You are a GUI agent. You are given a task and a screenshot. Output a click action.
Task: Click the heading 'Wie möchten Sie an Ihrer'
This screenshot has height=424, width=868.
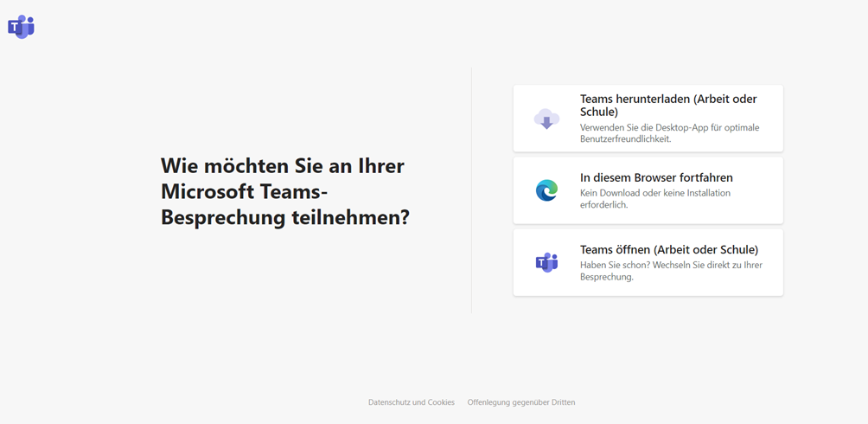tap(283, 166)
